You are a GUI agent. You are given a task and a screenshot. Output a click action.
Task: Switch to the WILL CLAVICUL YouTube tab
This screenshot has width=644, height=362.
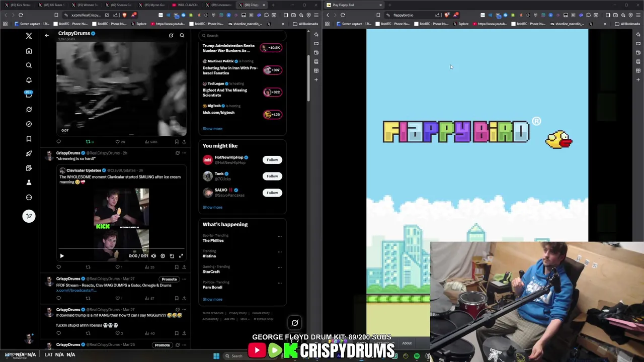click(x=186, y=5)
